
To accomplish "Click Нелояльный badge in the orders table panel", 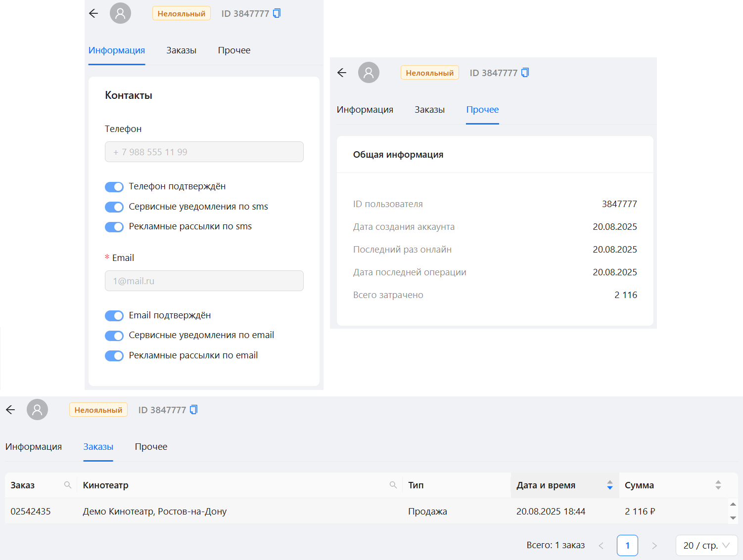I will (x=98, y=410).
